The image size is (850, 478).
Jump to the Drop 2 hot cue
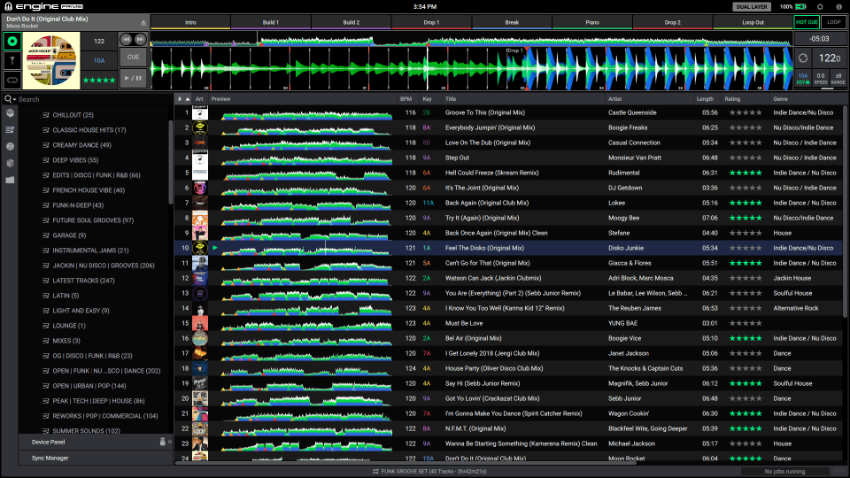[673, 23]
